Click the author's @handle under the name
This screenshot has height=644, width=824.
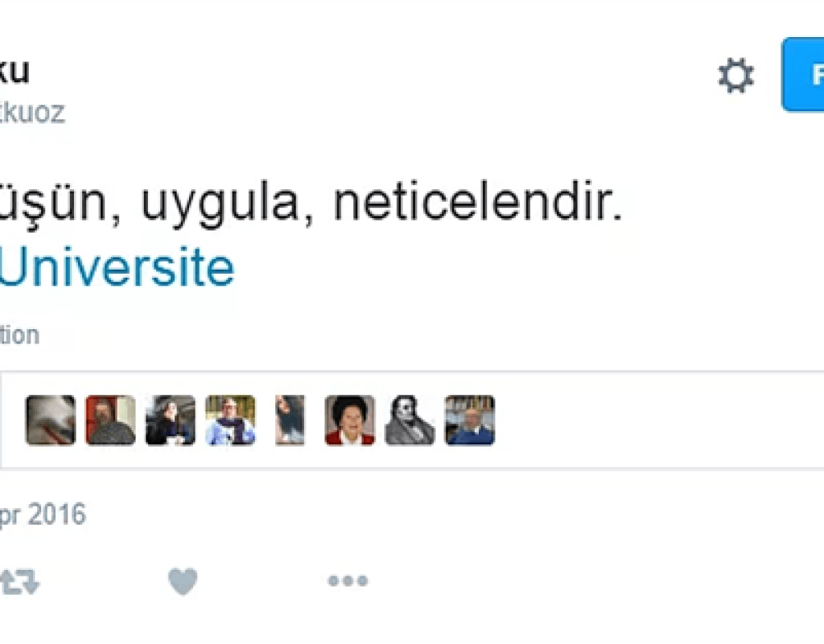(32, 114)
